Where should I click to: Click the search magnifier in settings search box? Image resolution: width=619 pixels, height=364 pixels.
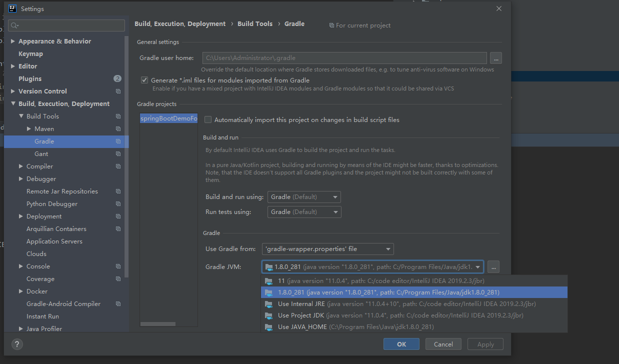(x=14, y=25)
